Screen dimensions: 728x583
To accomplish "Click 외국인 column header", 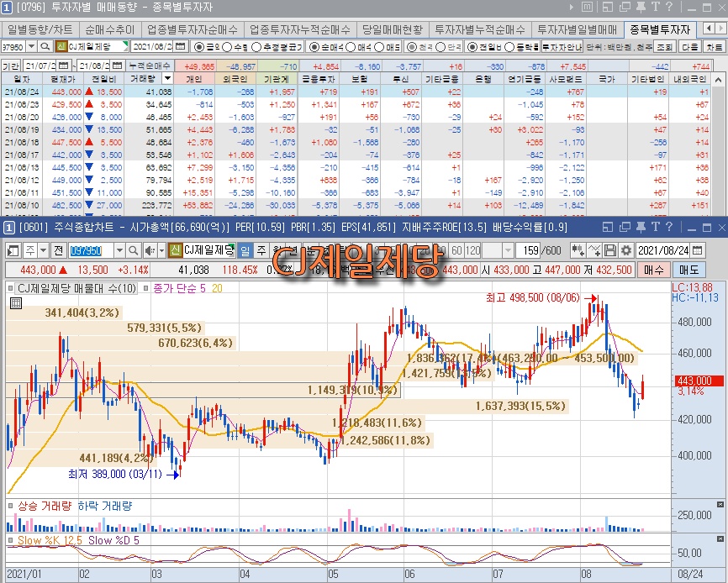I will click(x=235, y=79).
